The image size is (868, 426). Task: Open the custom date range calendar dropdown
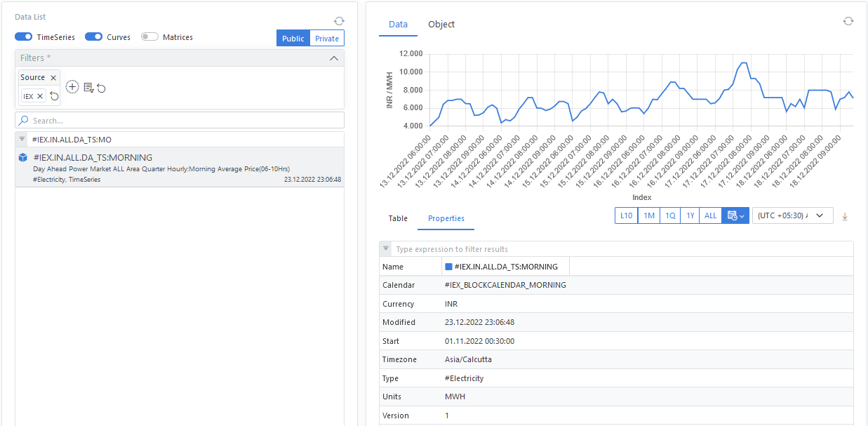point(735,215)
